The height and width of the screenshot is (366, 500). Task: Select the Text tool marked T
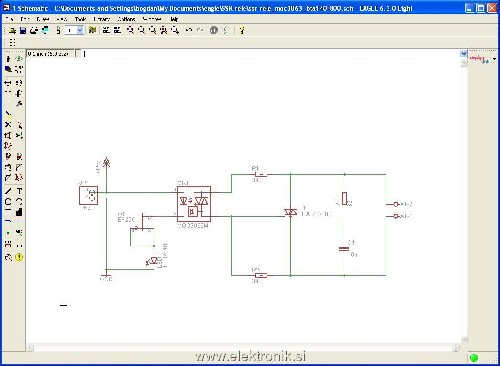pos(19,191)
